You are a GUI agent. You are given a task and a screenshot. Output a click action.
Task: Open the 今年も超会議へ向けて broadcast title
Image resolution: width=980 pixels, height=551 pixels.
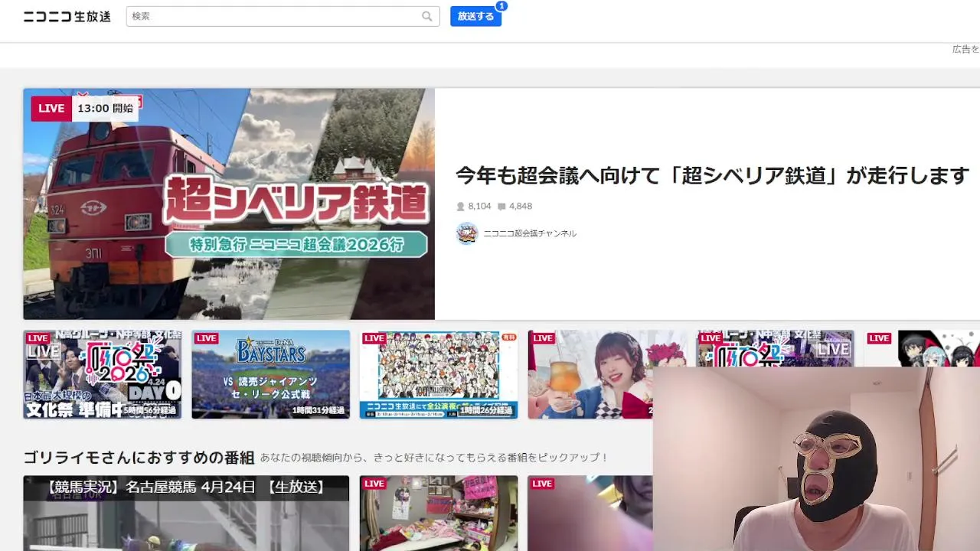click(713, 176)
